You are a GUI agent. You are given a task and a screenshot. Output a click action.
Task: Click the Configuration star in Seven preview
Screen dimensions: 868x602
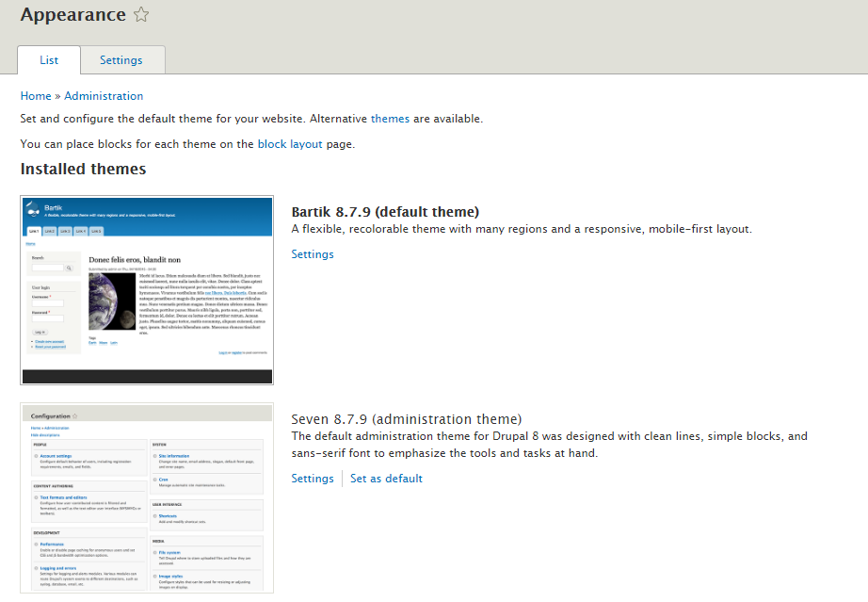point(74,415)
